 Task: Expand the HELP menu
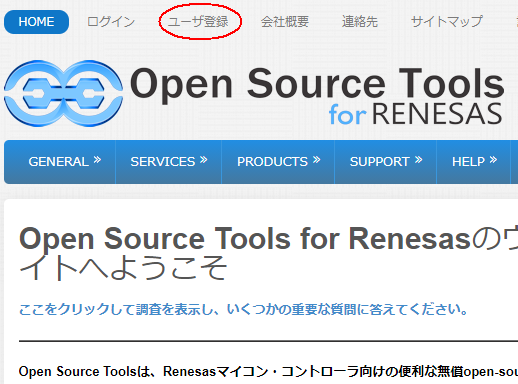(x=474, y=162)
